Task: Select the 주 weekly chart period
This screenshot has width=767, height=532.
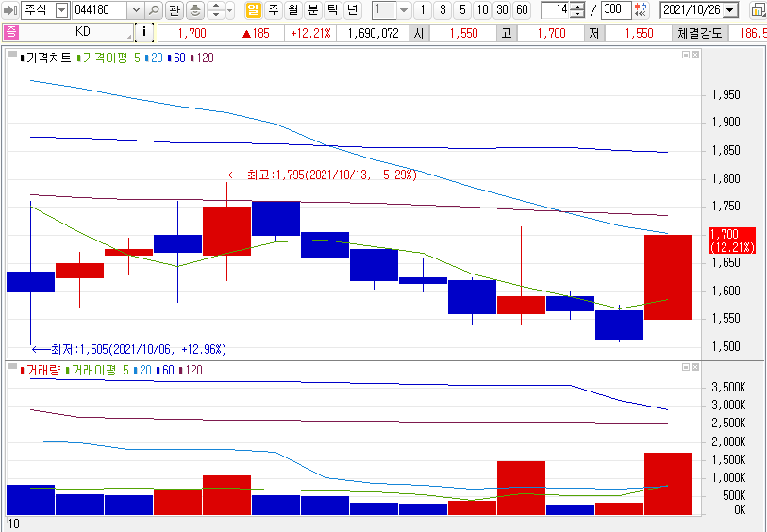Action: (274, 9)
